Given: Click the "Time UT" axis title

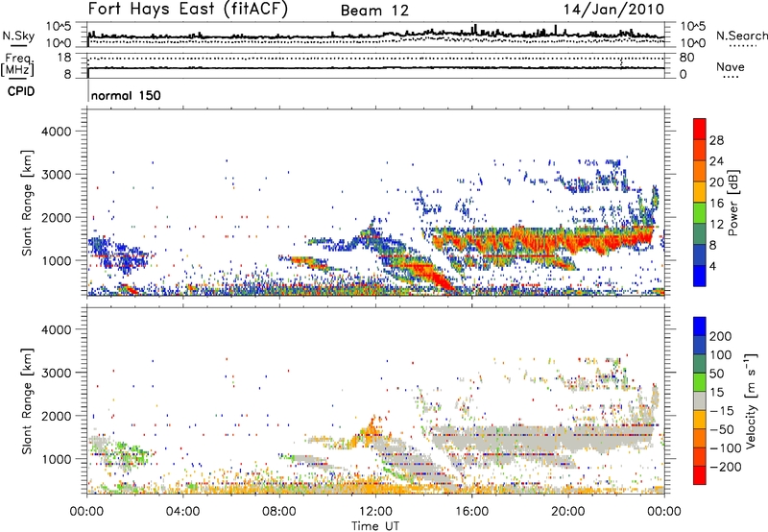Looking at the screenshot, I should pos(375,526).
